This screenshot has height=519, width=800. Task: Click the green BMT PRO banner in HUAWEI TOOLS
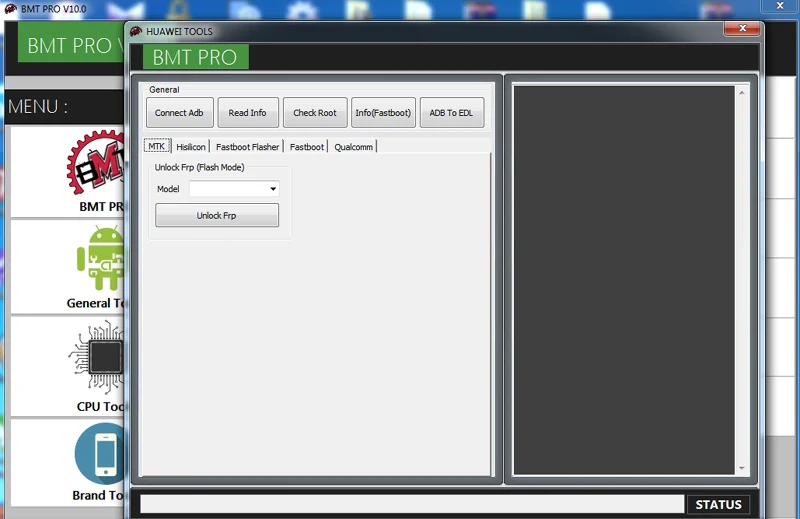(x=195, y=57)
